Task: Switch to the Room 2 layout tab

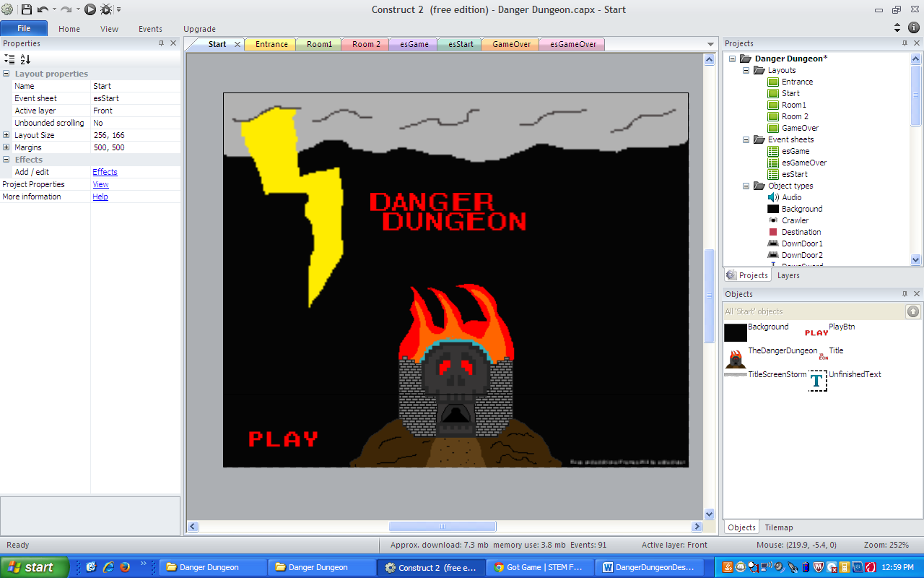Action: (x=366, y=44)
